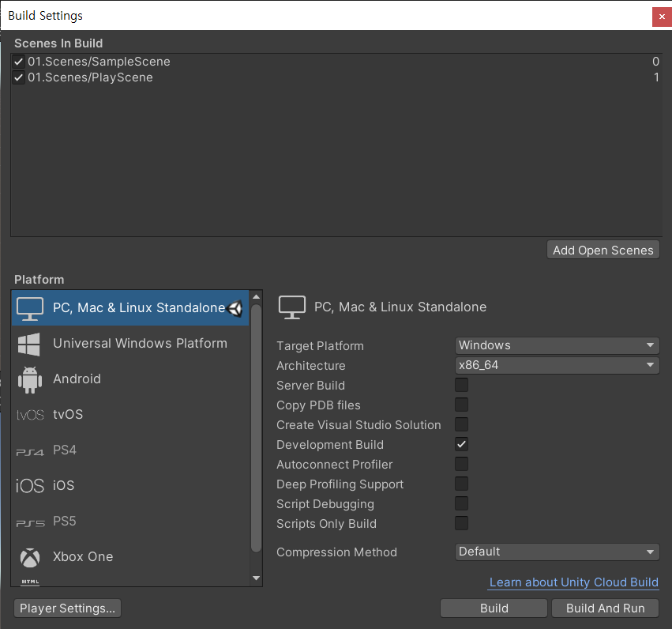Click the Add Open Scenes button

pos(603,250)
